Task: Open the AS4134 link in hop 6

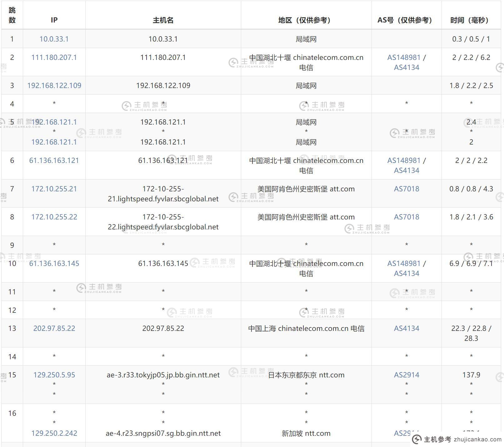Action: tap(407, 170)
